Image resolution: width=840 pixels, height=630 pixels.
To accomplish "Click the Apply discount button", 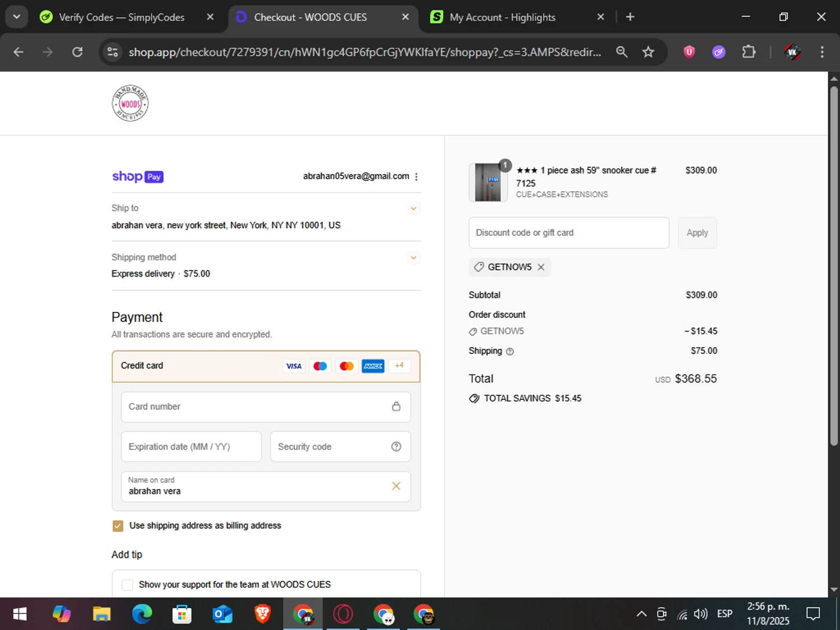I will point(697,233).
